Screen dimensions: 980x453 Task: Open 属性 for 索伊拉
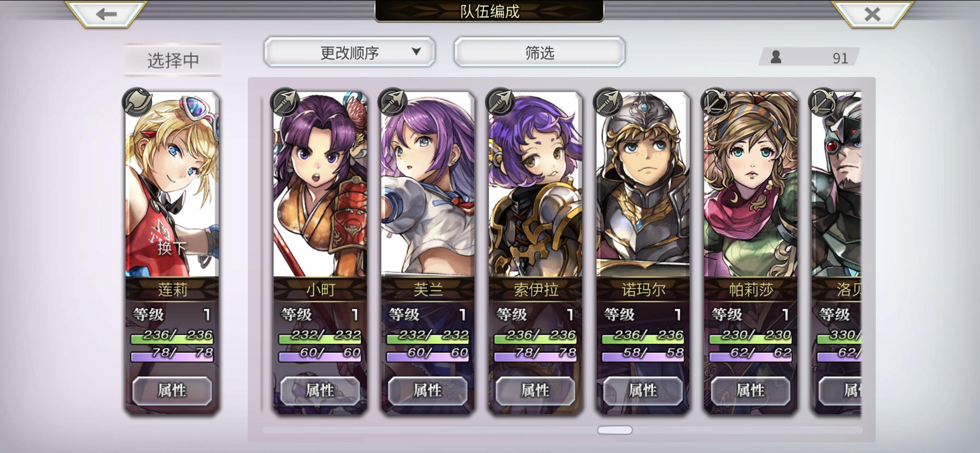click(535, 391)
